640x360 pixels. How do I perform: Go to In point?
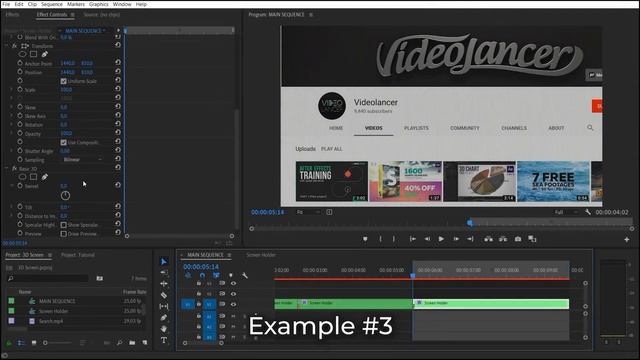coord(413,239)
